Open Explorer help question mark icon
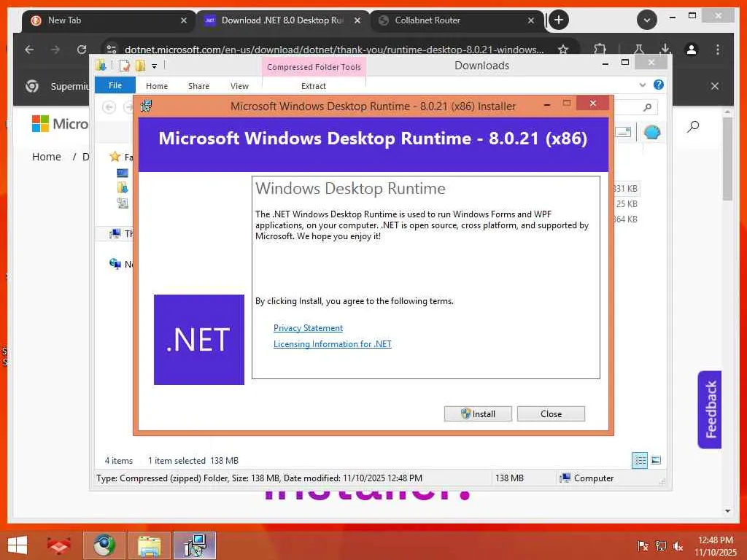This screenshot has height=560, width=747. tap(659, 85)
